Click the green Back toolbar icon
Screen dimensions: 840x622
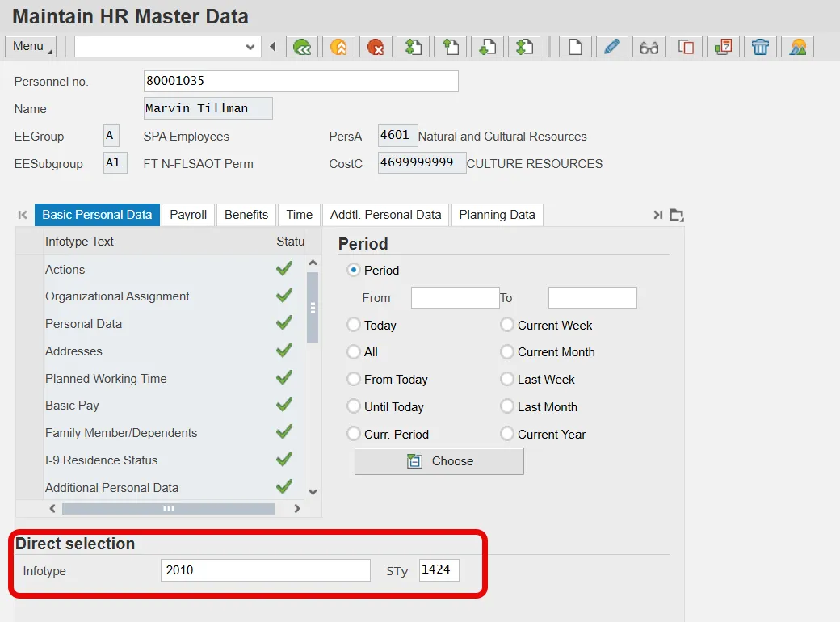click(x=303, y=47)
